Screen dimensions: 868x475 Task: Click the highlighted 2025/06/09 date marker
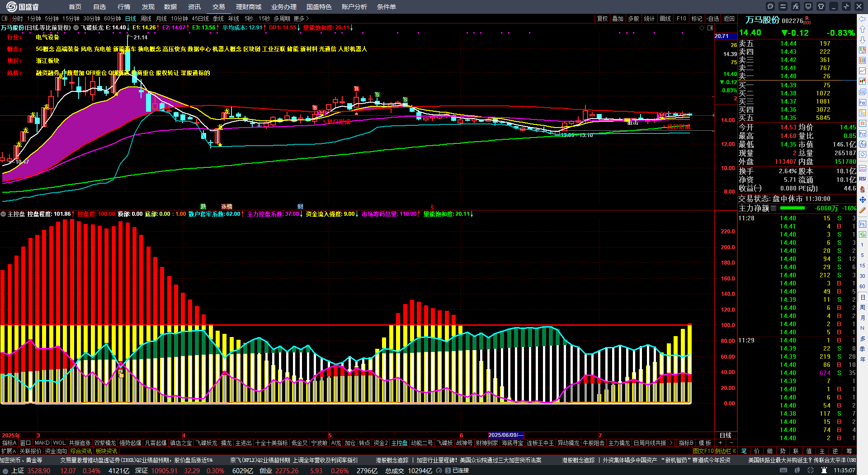tap(506, 435)
